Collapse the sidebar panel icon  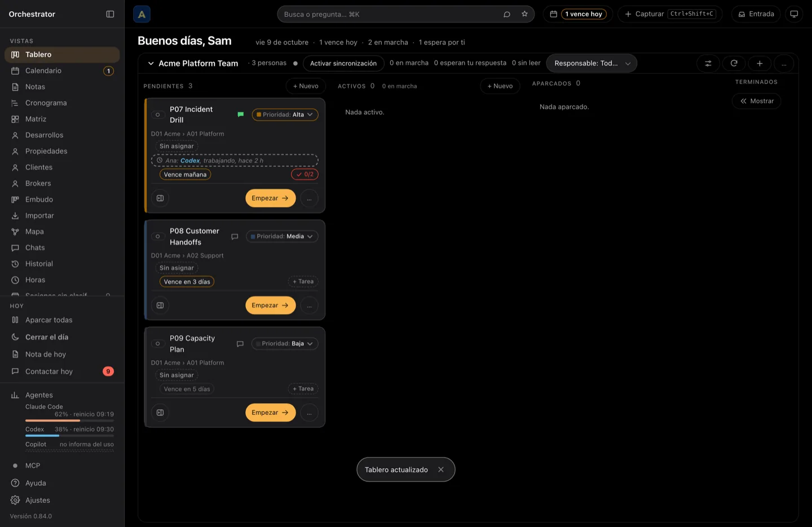(110, 14)
